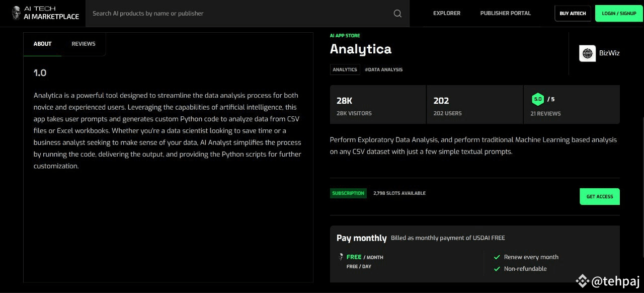Click the checkmark next to Renew every month

point(497,257)
